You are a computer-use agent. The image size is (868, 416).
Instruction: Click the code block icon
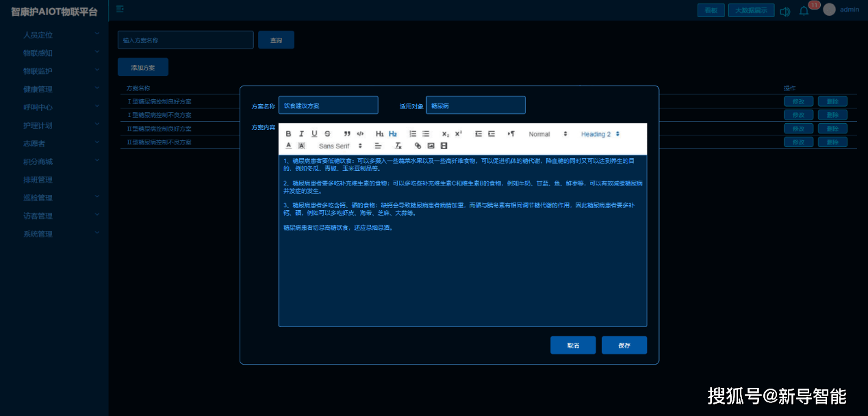point(360,134)
